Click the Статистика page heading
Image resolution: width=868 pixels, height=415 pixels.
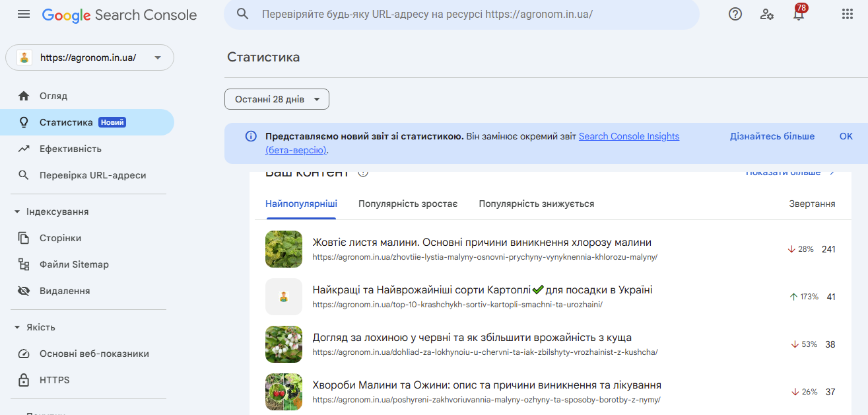(x=263, y=57)
